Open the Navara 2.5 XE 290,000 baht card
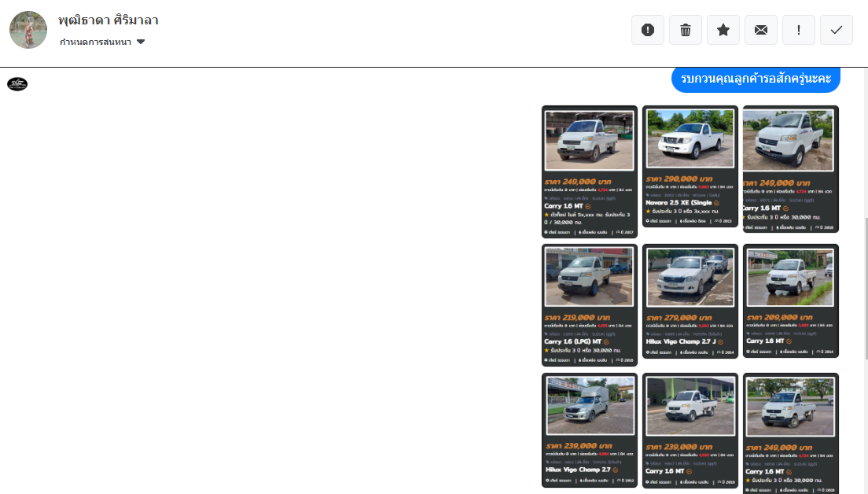The height and width of the screenshot is (494, 868). pos(690,166)
